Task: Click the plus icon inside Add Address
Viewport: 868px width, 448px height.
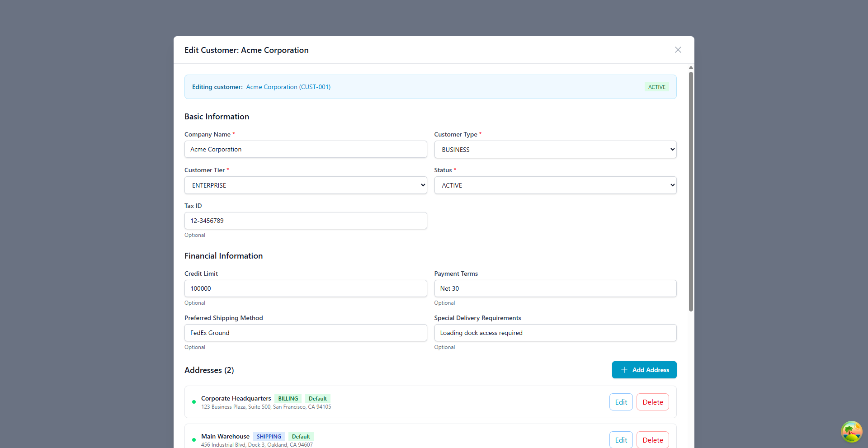Action: 624,370
